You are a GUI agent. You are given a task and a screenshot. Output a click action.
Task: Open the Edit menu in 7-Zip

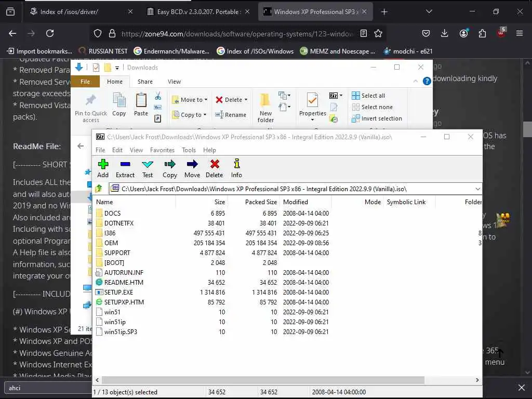[x=117, y=150]
